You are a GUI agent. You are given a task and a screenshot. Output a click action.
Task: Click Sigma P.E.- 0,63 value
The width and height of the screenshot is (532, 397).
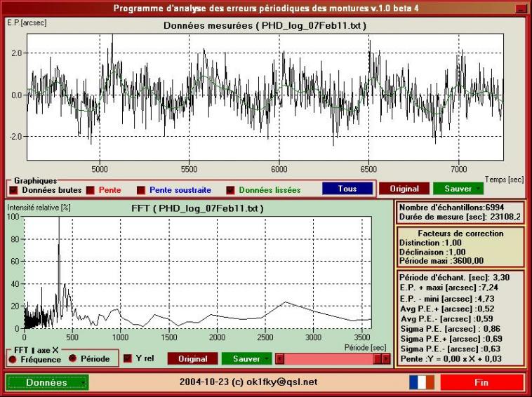coord(450,349)
